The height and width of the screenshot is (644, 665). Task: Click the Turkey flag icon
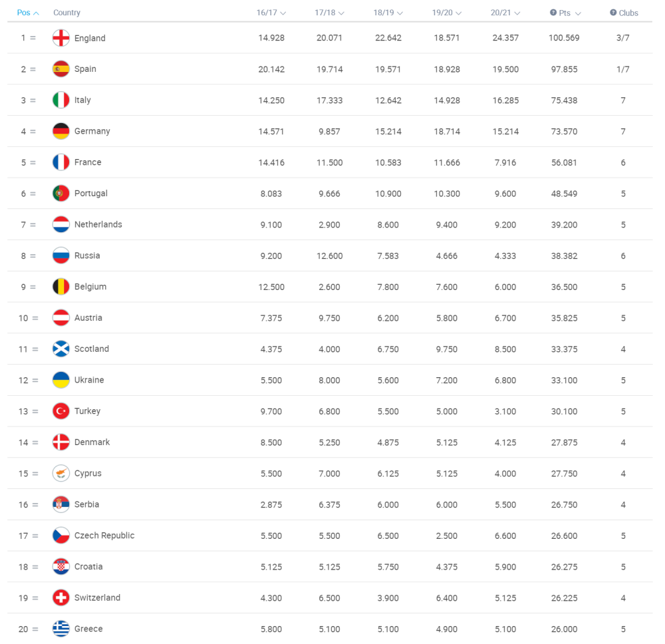click(61, 411)
